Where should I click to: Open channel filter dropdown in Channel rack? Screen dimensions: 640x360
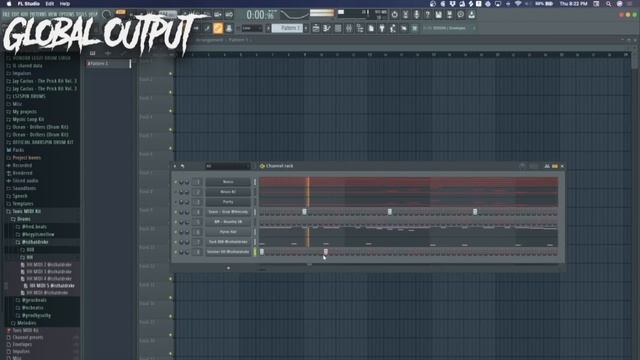pyautogui.click(x=227, y=166)
